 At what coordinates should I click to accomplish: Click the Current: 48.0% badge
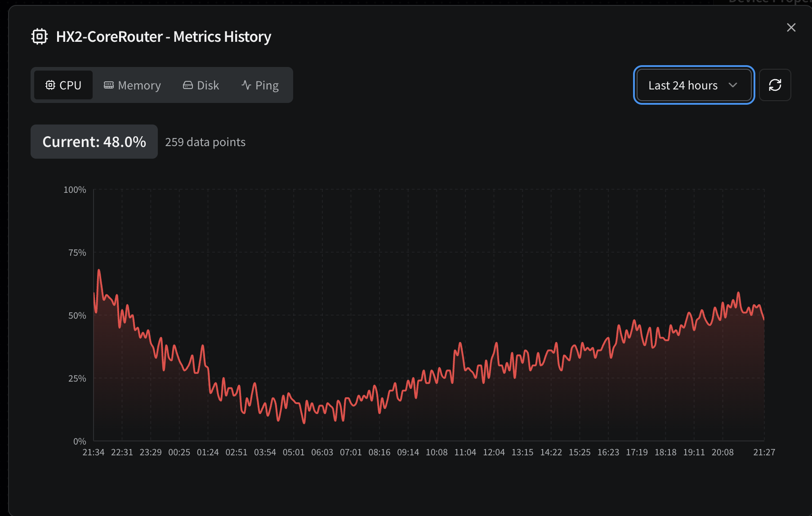94,142
